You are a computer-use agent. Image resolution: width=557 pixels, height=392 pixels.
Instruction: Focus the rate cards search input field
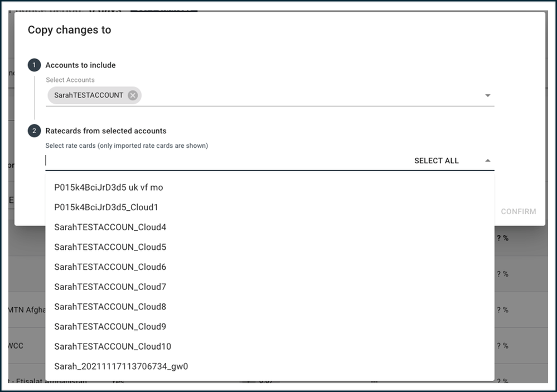coord(227,161)
